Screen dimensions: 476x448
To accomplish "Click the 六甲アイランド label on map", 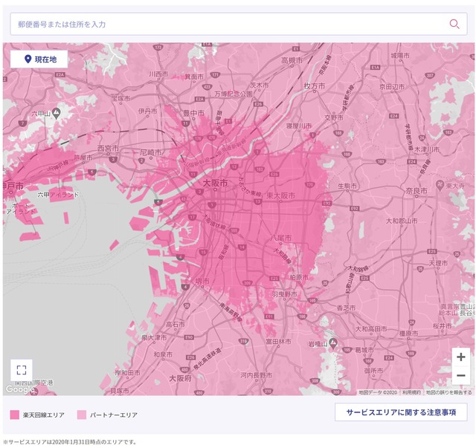I will (x=58, y=195).
